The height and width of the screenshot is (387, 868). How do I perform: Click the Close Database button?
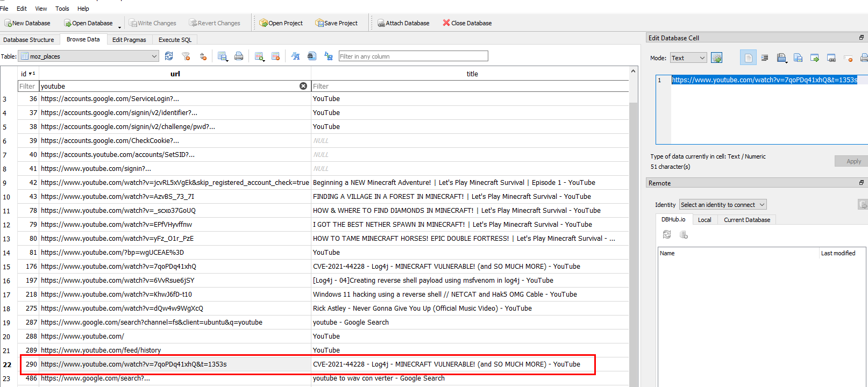click(x=467, y=23)
